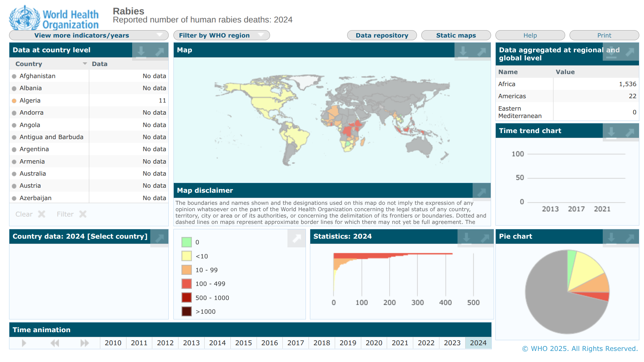Click the 100 - 499 legend color swatch

point(186,284)
